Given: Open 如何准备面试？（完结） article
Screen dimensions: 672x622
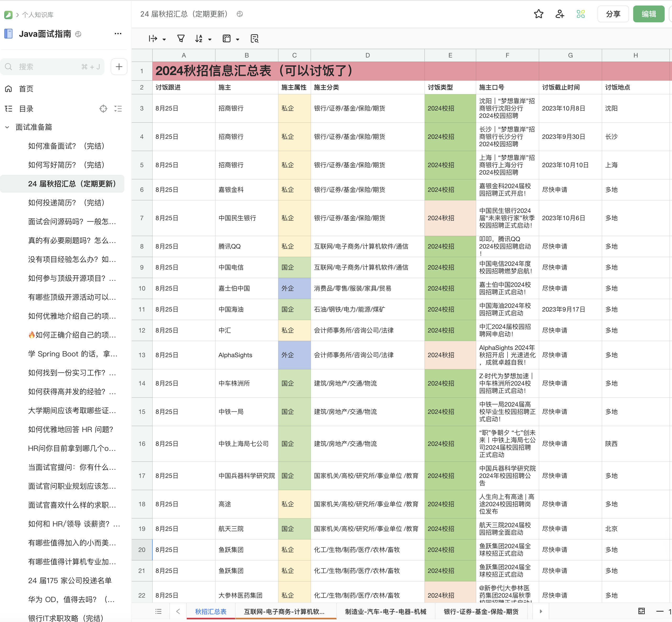Looking at the screenshot, I should tap(67, 146).
